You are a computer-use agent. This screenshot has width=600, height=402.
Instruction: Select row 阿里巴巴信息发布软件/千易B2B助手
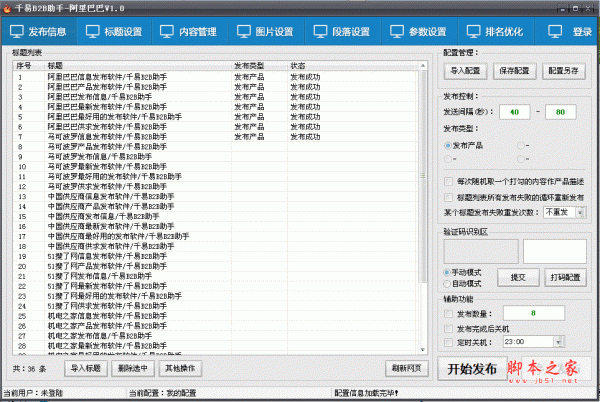click(x=216, y=77)
